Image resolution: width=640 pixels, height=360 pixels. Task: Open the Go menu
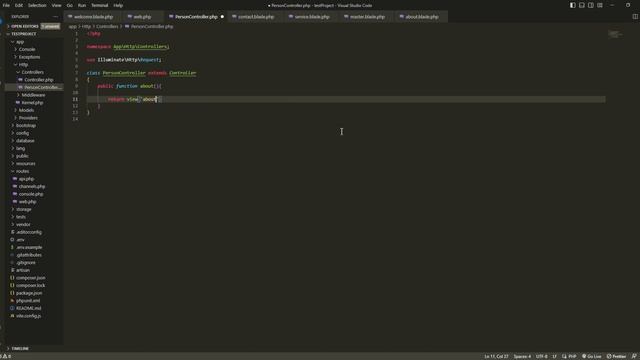(x=69, y=5)
